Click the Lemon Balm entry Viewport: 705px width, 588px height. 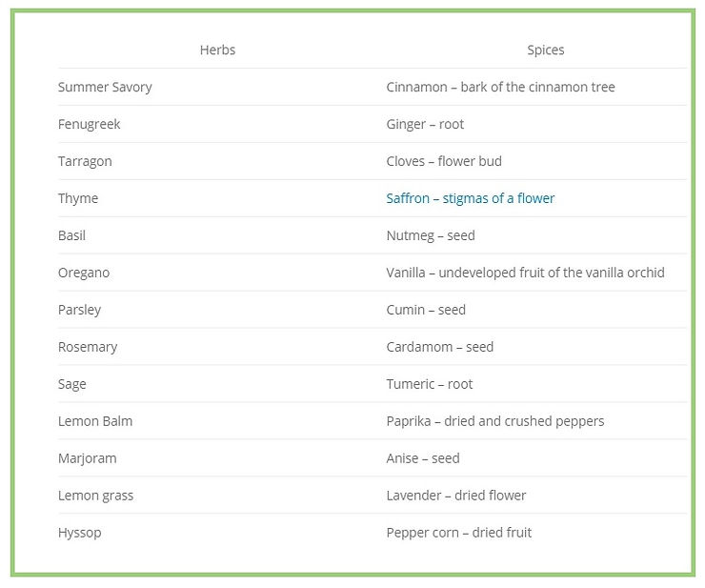pyautogui.click(x=95, y=421)
